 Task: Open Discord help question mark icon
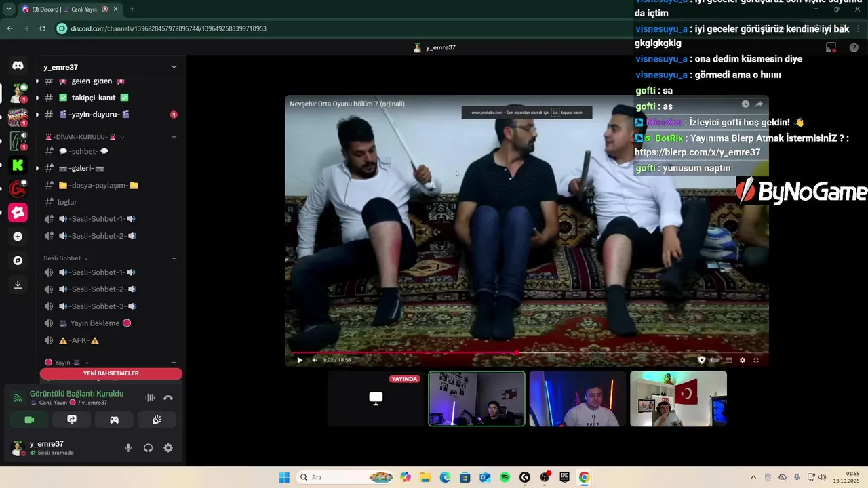pyautogui.click(x=854, y=47)
